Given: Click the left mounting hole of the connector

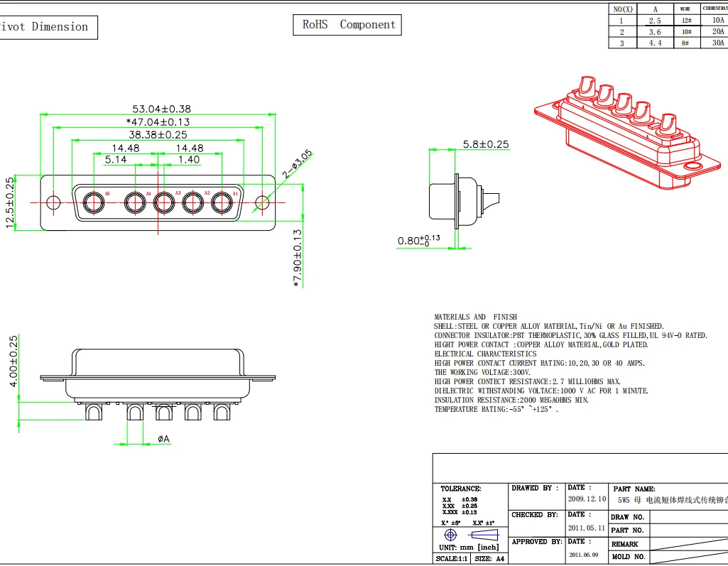Looking at the screenshot, I should pyautogui.click(x=54, y=202).
